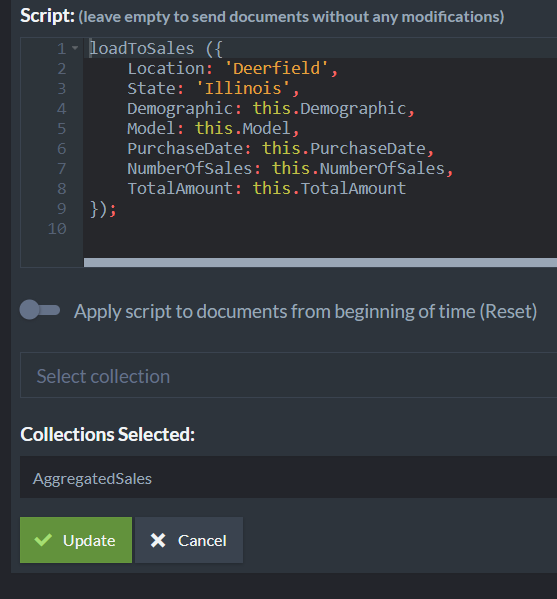Click the horizontal scrollbar under script editor
Screen dimensions: 557x599
point(320,262)
